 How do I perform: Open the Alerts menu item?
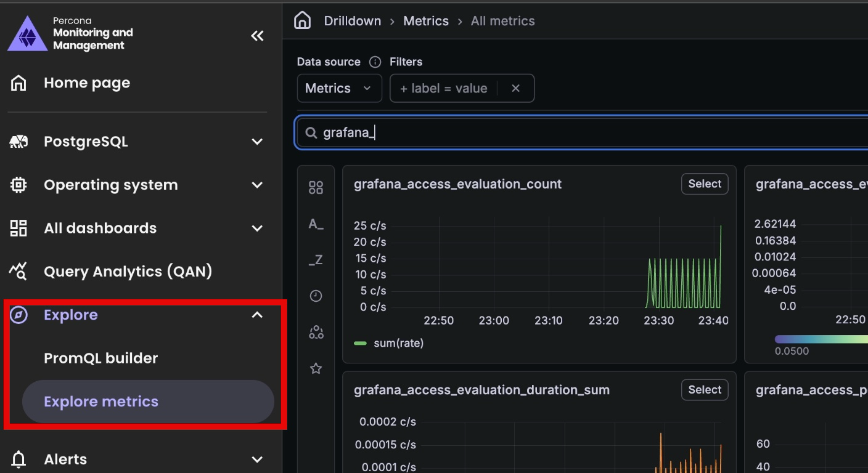pyautogui.click(x=65, y=459)
